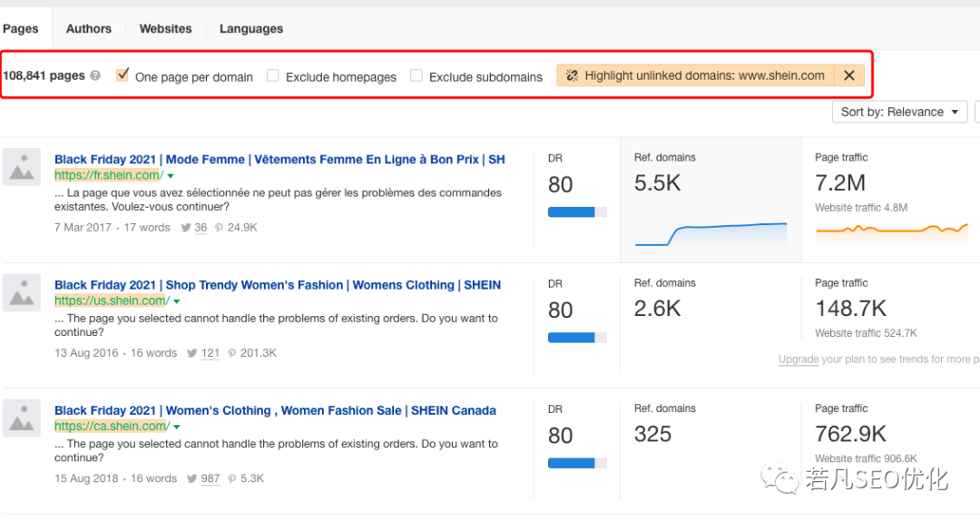Open the SHEIN Canada Black Friday title link
This screenshot has height=522, width=980.
click(x=275, y=410)
